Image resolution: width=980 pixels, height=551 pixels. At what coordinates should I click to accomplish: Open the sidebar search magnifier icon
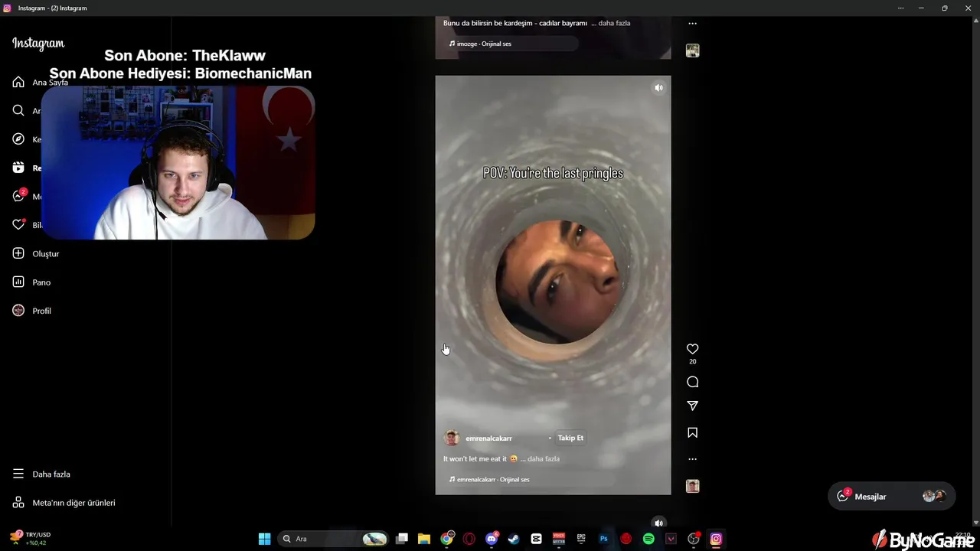click(18, 111)
